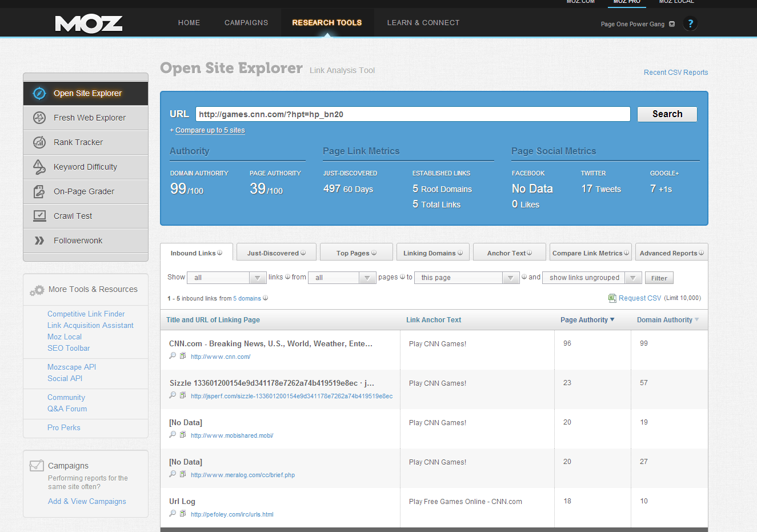
Task: Open http://www.cnn.com/ link
Action: [x=221, y=357]
